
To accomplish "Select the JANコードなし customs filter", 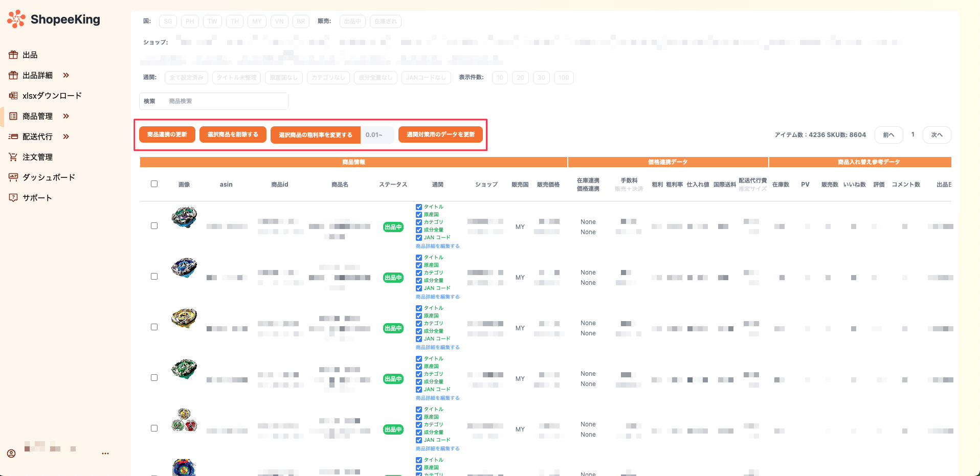I will (426, 78).
